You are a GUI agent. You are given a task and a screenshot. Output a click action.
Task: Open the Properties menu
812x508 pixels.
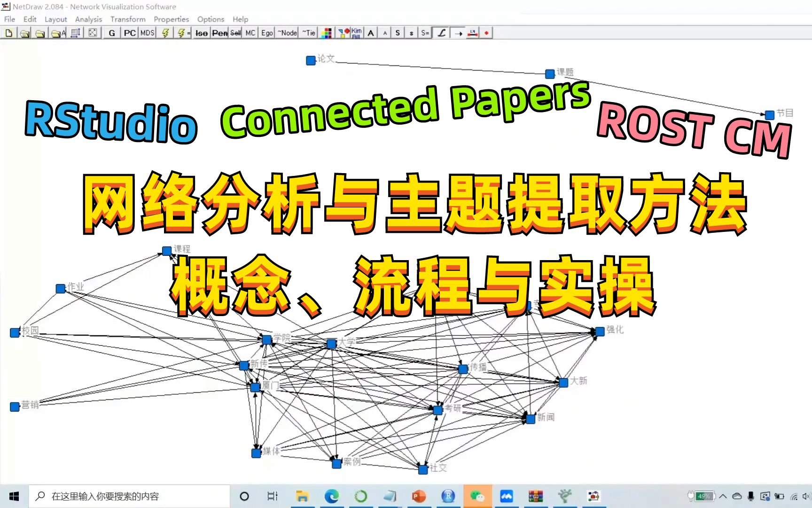click(172, 19)
